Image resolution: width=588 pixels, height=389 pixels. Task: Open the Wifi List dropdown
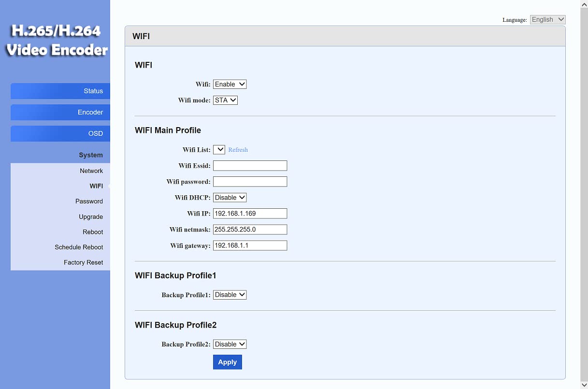[219, 149]
